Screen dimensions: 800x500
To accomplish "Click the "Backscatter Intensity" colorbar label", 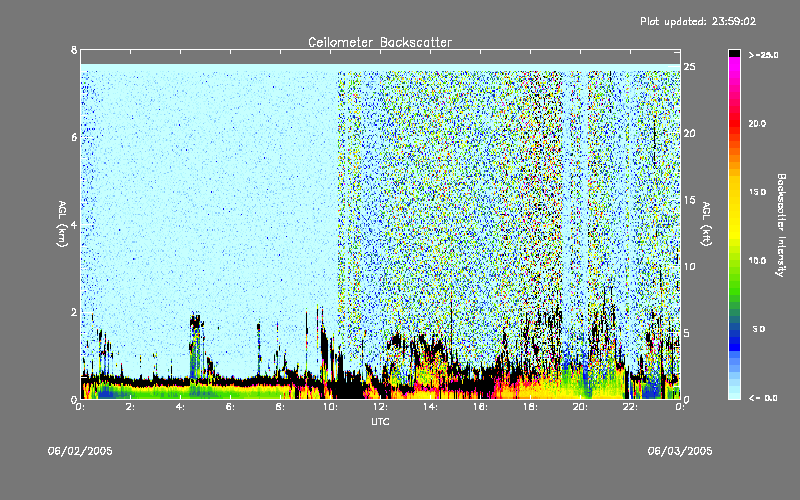I will [781, 225].
